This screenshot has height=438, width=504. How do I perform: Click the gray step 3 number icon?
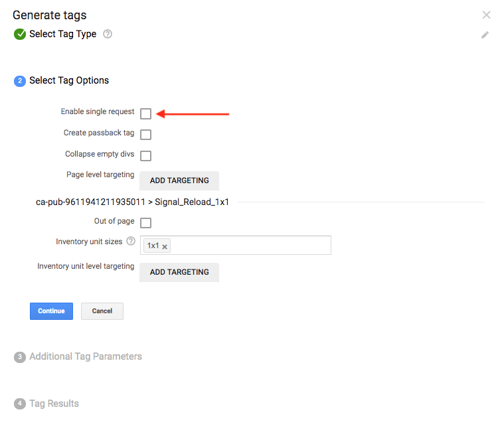pos(20,357)
